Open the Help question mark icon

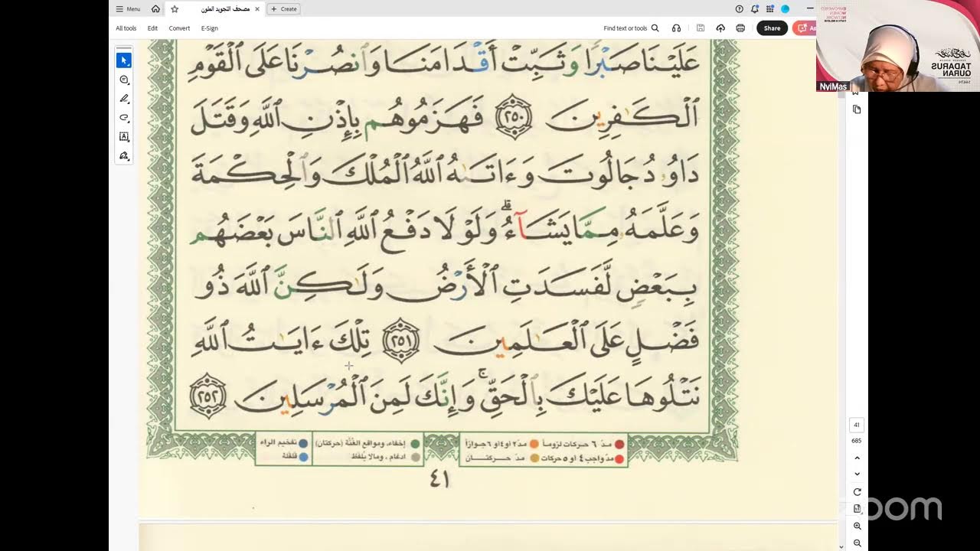pos(739,9)
